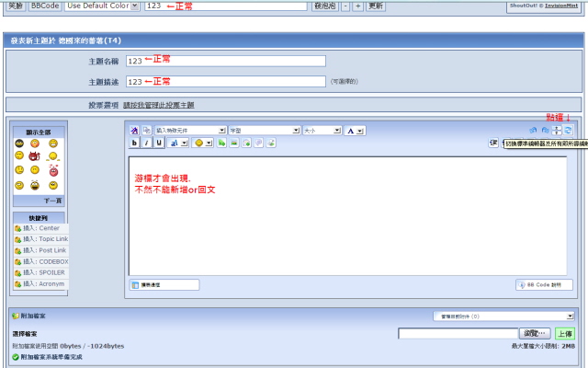Open the emoticon dropdown in the toolbar

point(202,143)
